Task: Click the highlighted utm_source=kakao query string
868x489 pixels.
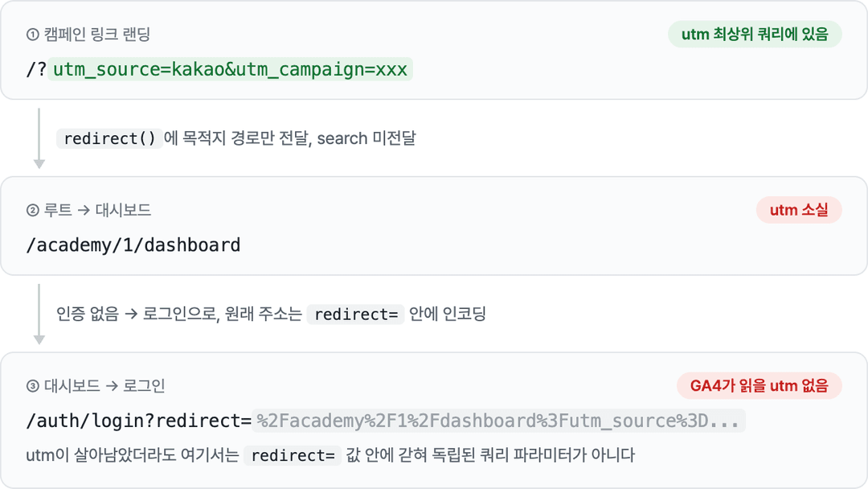Action: click(x=231, y=69)
